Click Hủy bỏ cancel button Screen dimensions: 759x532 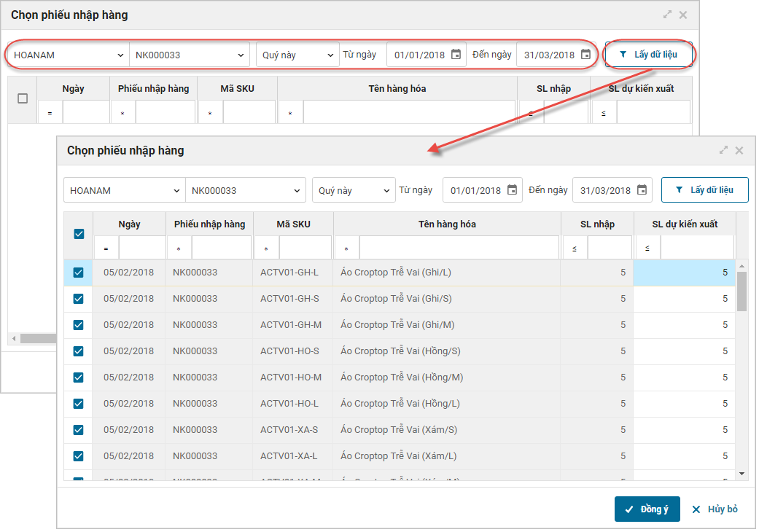tap(715, 509)
